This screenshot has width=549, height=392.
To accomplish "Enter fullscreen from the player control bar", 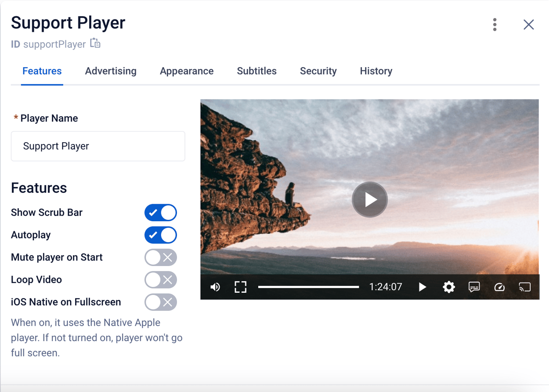I will pos(240,287).
